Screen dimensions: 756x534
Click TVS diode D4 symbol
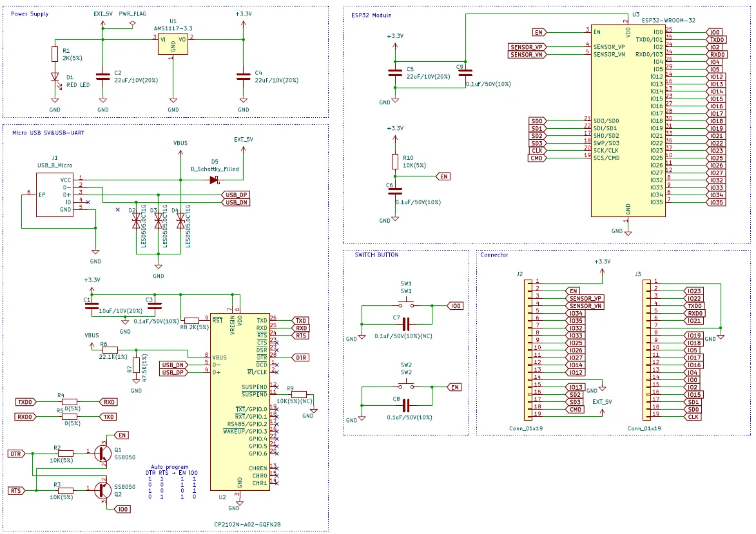181,221
